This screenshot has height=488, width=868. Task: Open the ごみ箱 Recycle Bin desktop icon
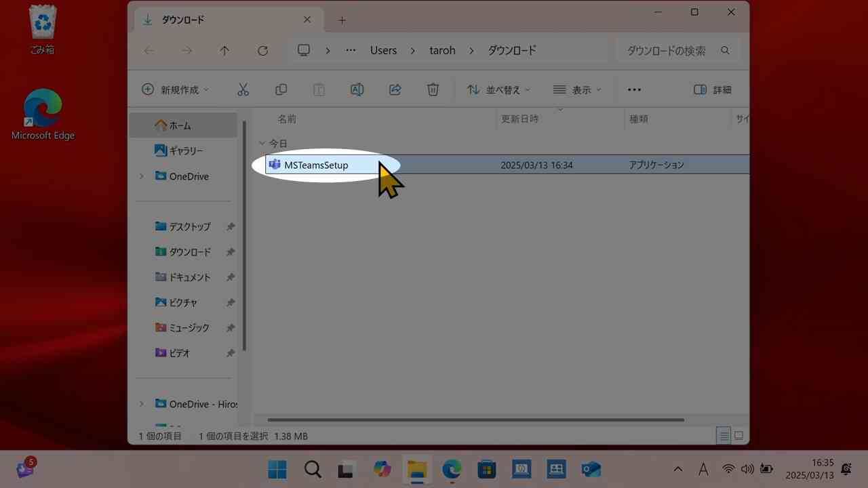[x=43, y=30]
